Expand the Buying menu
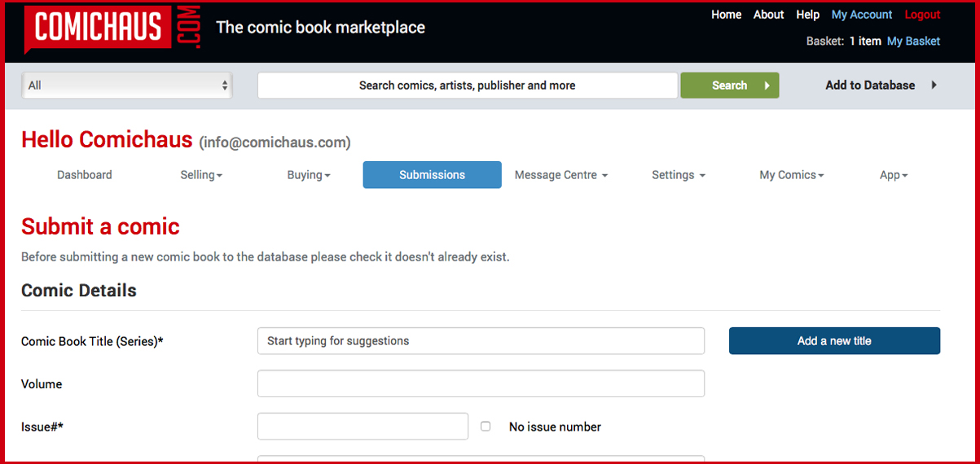 [x=309, y=175]
